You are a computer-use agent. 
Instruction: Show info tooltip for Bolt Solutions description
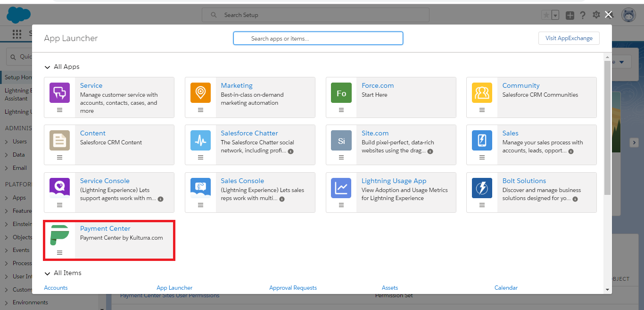point(576,199)
